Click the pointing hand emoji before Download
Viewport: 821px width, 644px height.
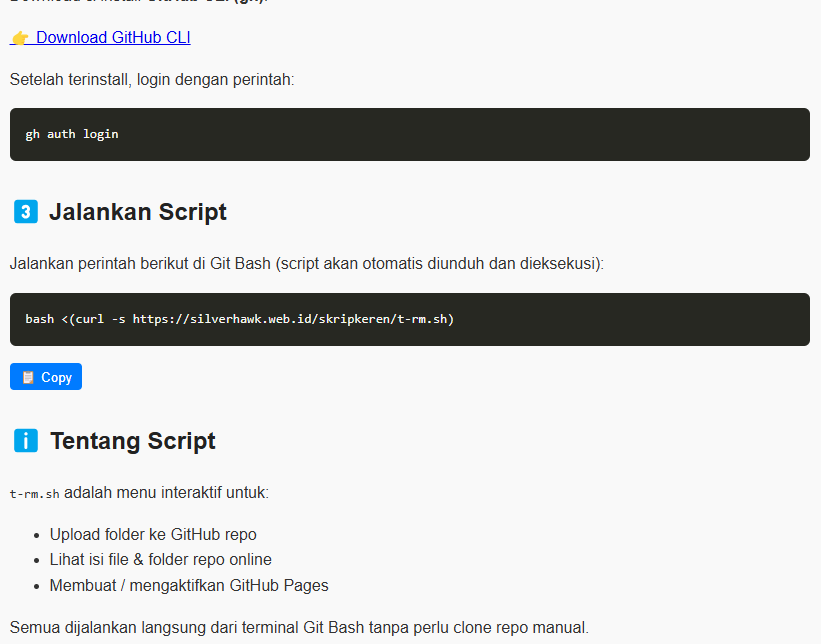20,38
